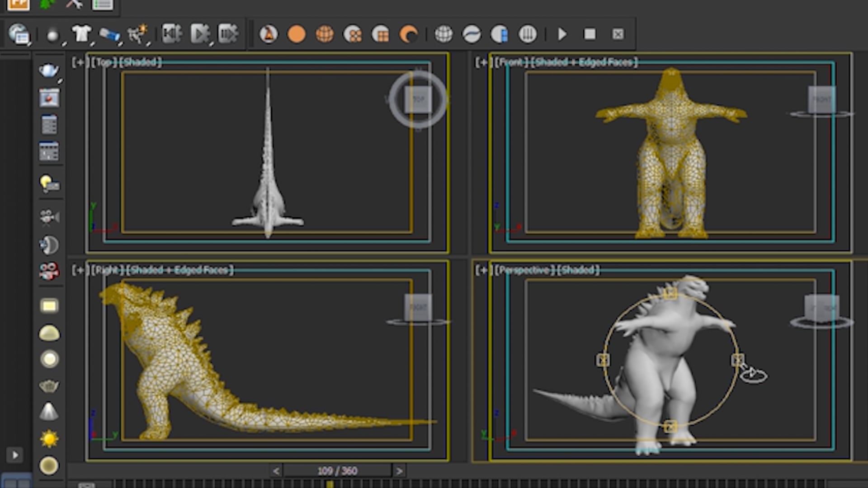Open the Top viewport [+] options menu
The image size is (868, 488).
pyautogui.click(x=80, y=62)
